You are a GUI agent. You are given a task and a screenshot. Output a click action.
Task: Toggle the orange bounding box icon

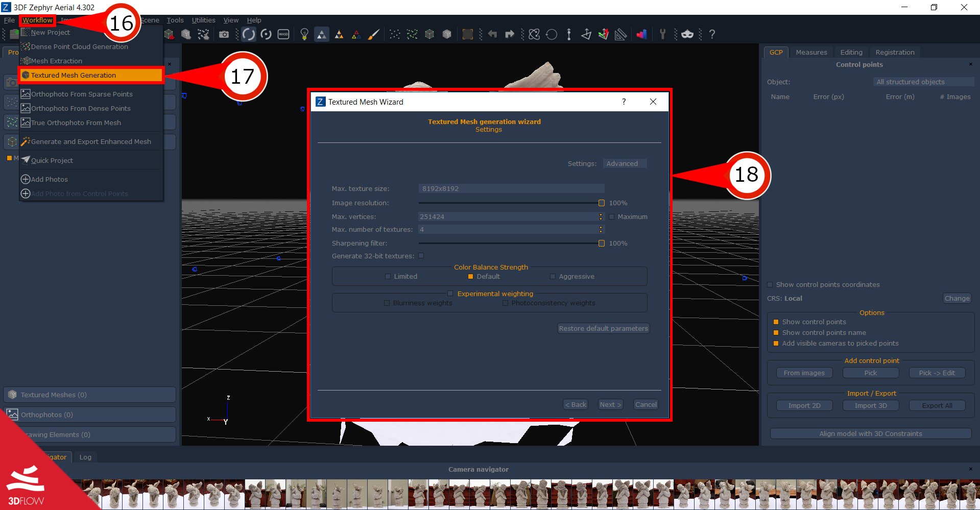467,34
